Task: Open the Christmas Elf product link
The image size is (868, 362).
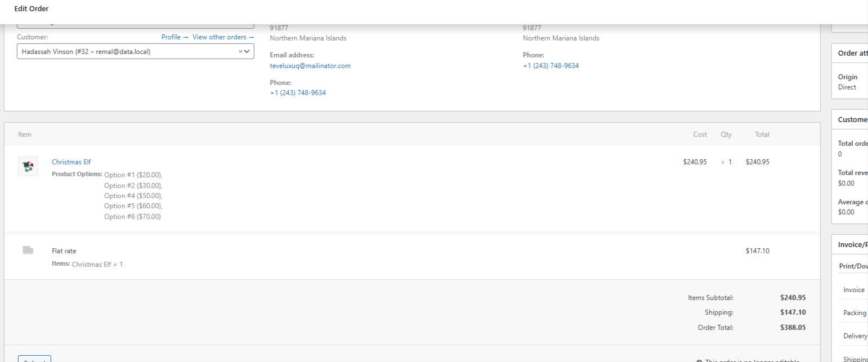Action: 71,162
